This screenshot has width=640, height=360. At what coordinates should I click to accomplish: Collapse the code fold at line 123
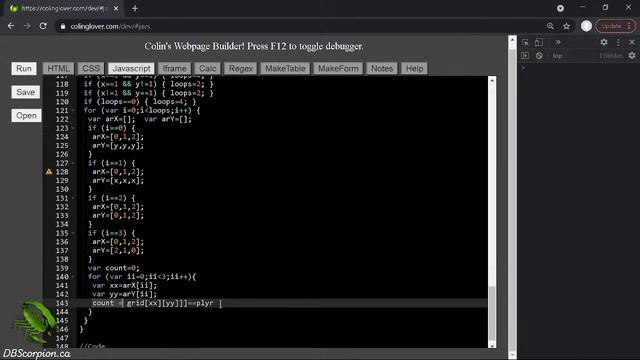(73, 128)
